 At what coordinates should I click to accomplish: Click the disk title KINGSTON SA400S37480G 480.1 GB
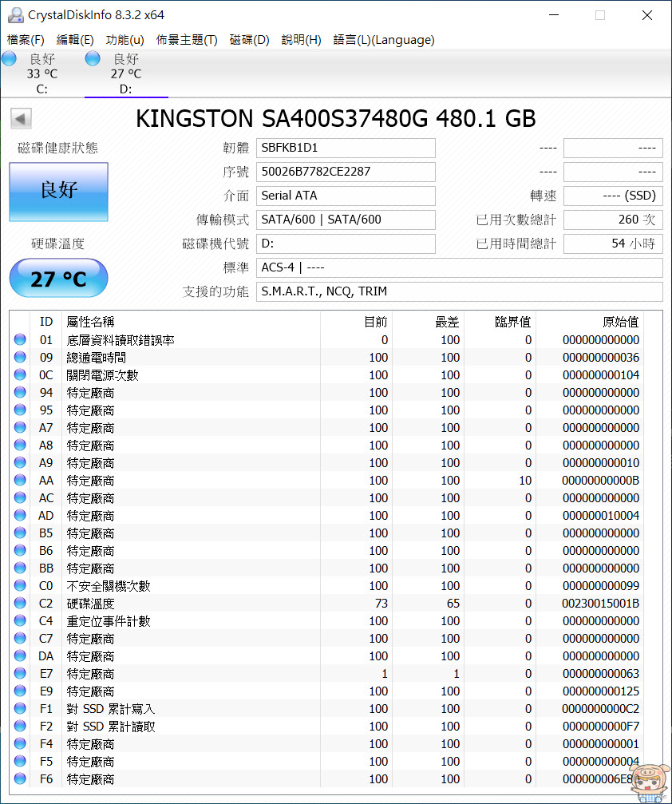point(336,118)
